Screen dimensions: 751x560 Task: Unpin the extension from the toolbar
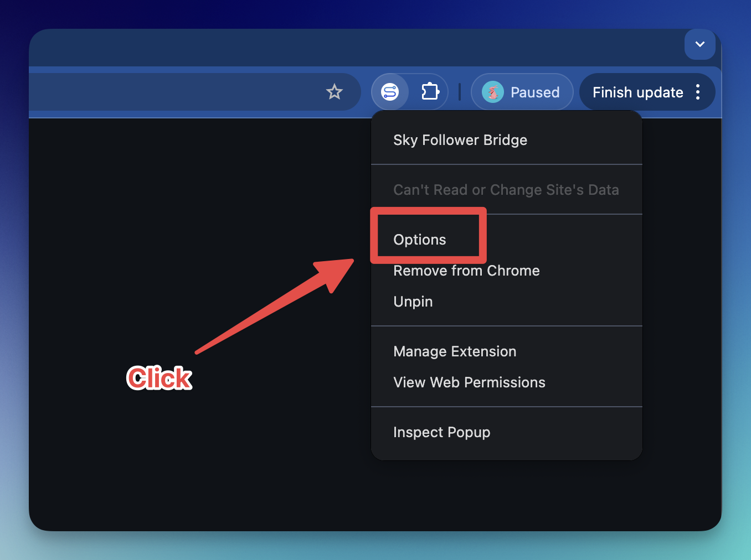click(x=413, y=302)
